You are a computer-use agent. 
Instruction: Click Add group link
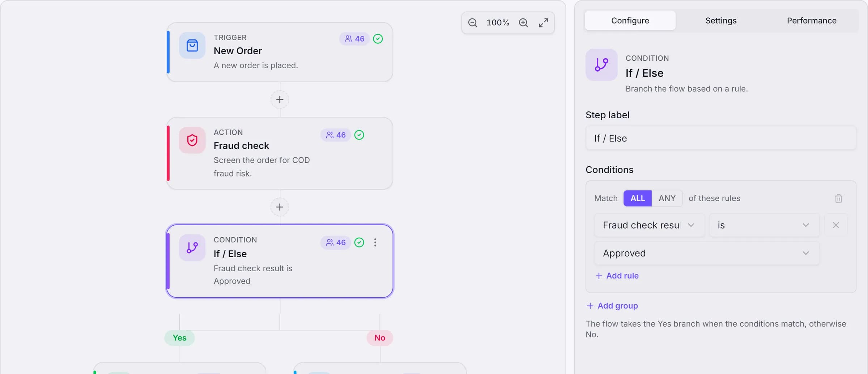612,306
